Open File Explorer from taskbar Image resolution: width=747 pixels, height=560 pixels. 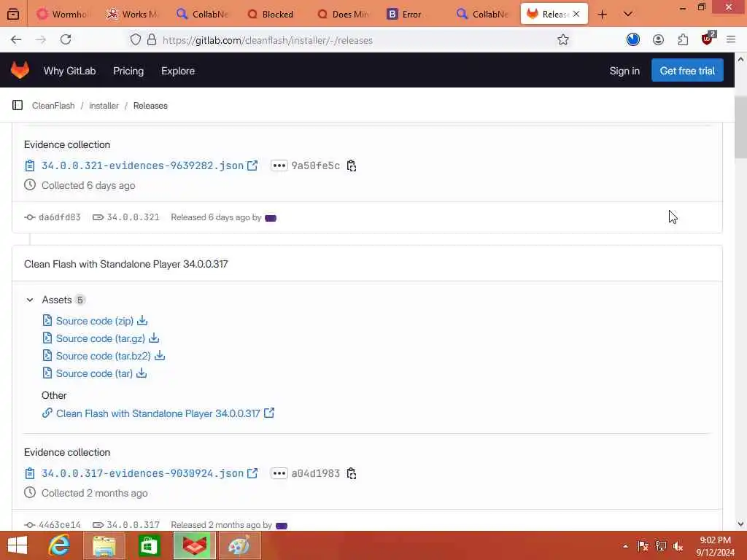(104, 545)
